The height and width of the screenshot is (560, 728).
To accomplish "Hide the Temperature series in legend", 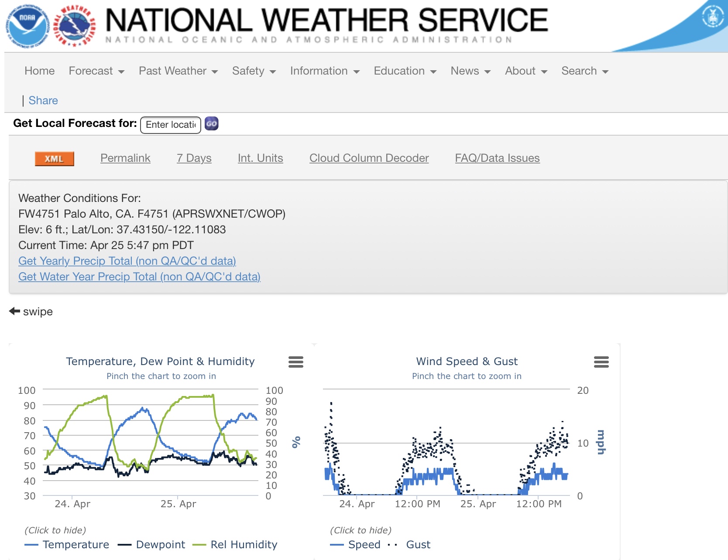I will click(x=67, y=544).
